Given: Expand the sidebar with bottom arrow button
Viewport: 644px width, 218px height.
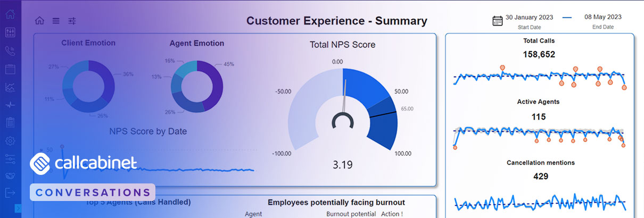Looking at the screenshot, I should [x=18, y=209].
